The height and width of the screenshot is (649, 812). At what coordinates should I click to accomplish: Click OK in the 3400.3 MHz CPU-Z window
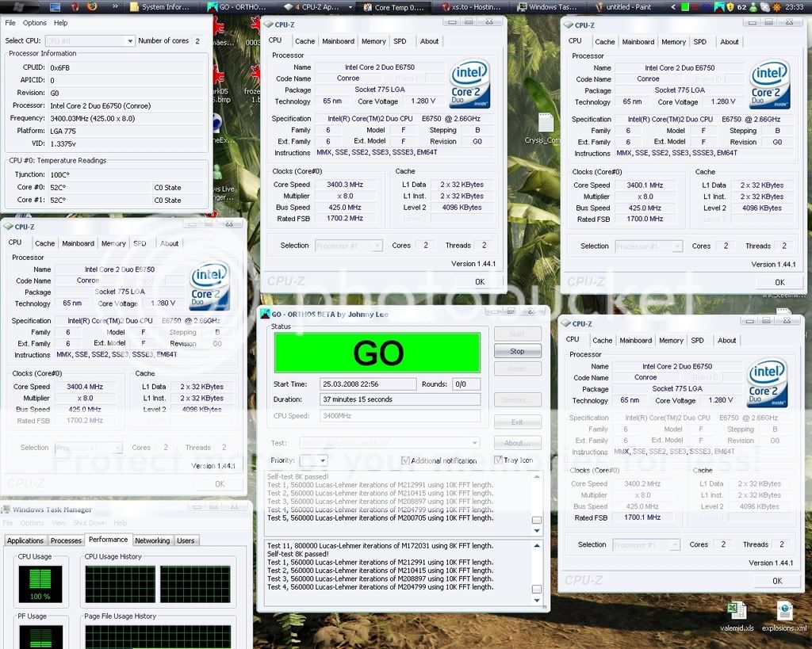tap(480, 281)
